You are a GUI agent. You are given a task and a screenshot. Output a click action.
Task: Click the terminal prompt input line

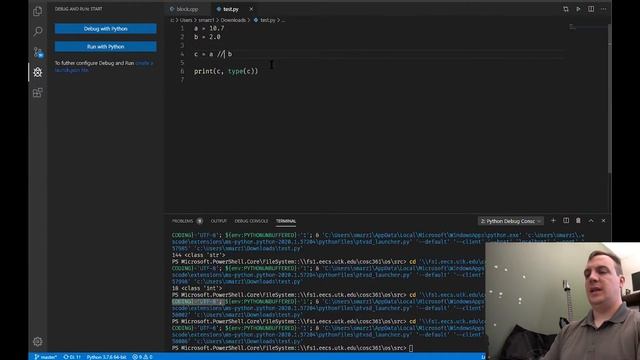click(x=292, y=348)
